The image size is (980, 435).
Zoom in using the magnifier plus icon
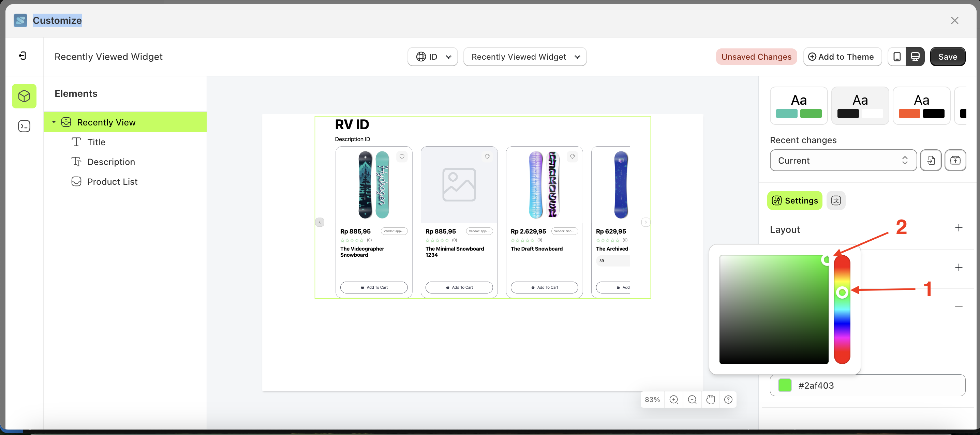tap(674, 399)
